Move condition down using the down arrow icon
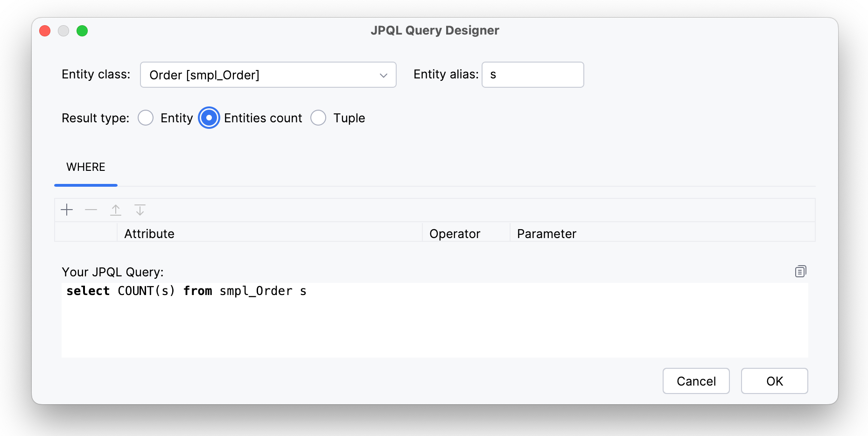Screen dimensions: 868x436 pos(140,210)
